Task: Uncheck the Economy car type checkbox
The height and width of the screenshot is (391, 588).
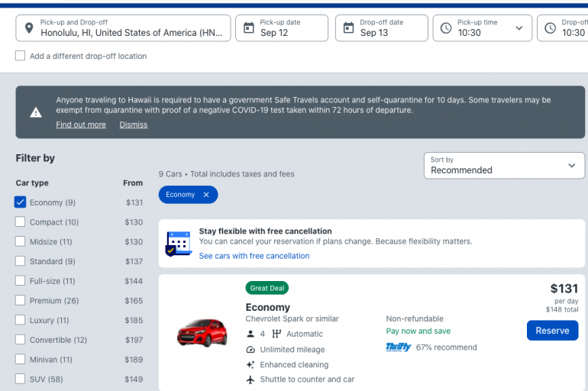Action: 21,202
